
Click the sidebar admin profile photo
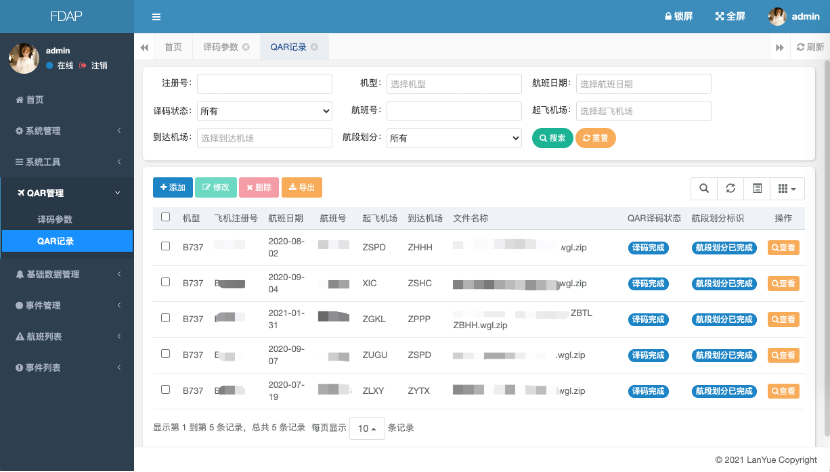tap(24, 58)
